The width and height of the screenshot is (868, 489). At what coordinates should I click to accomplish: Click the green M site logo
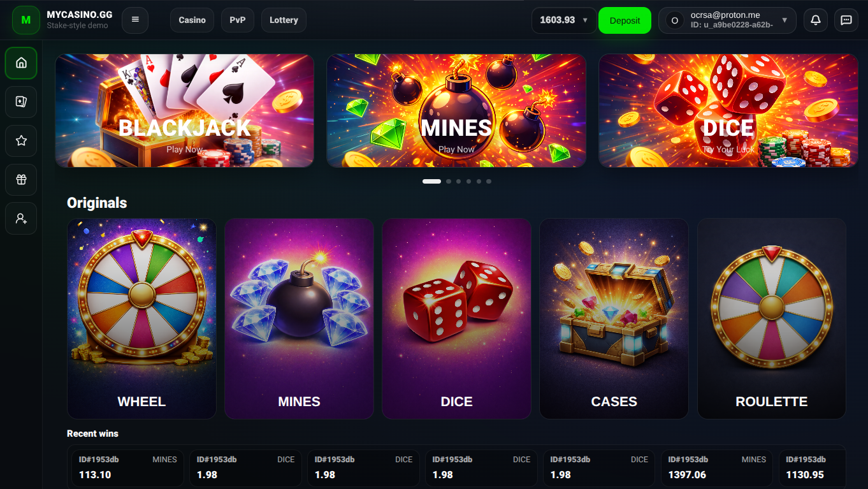click(26, 20)
